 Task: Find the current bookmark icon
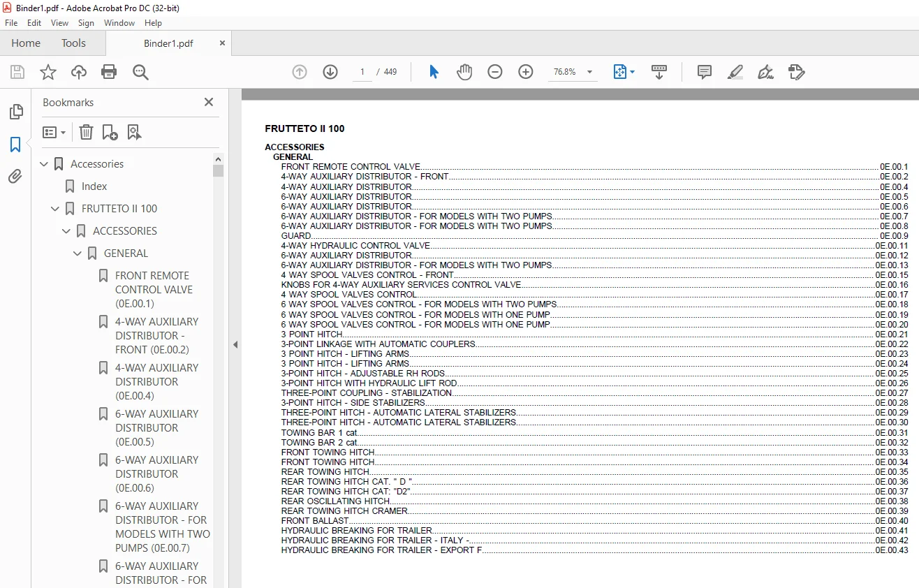tap(134, 132)
